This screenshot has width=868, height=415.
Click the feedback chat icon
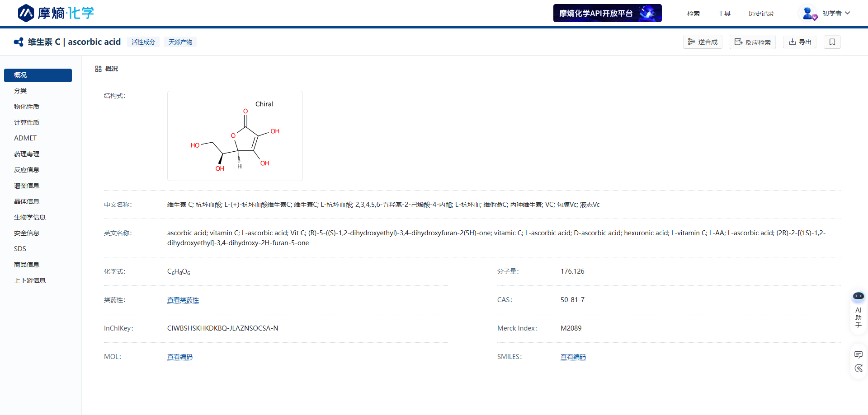(859, 354)
